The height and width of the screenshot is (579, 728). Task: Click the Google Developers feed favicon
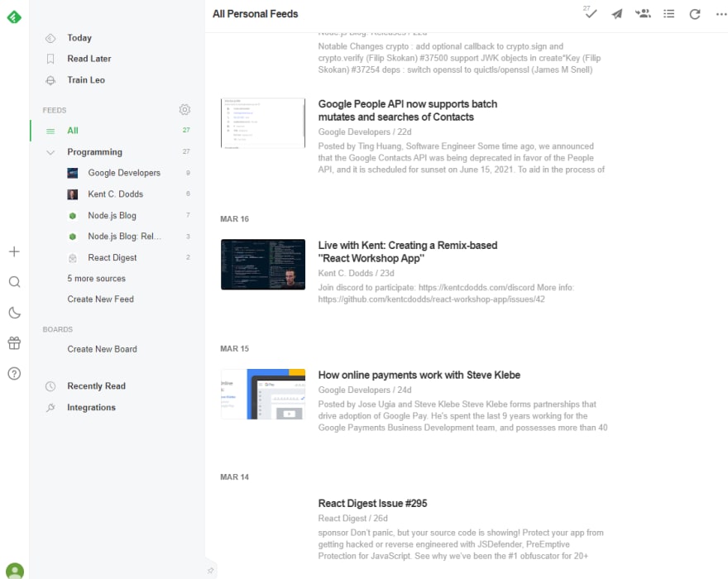[73, 173]
